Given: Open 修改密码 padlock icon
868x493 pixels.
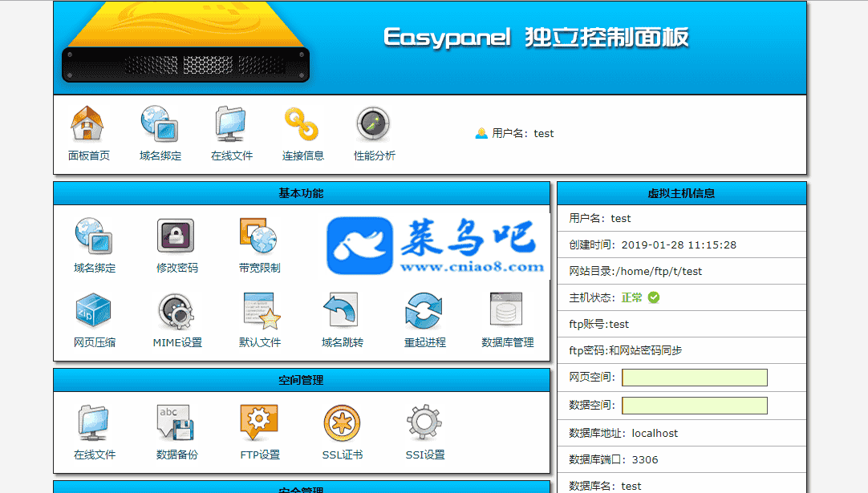Looking at the screenshot, I should pyautogui.click(x=176, y=236).
